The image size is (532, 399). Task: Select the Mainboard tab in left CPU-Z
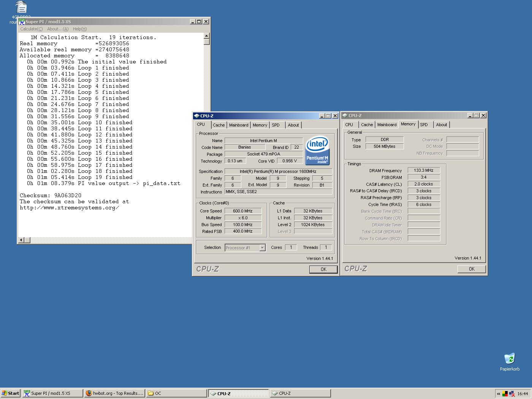click(x=239, y=125)
